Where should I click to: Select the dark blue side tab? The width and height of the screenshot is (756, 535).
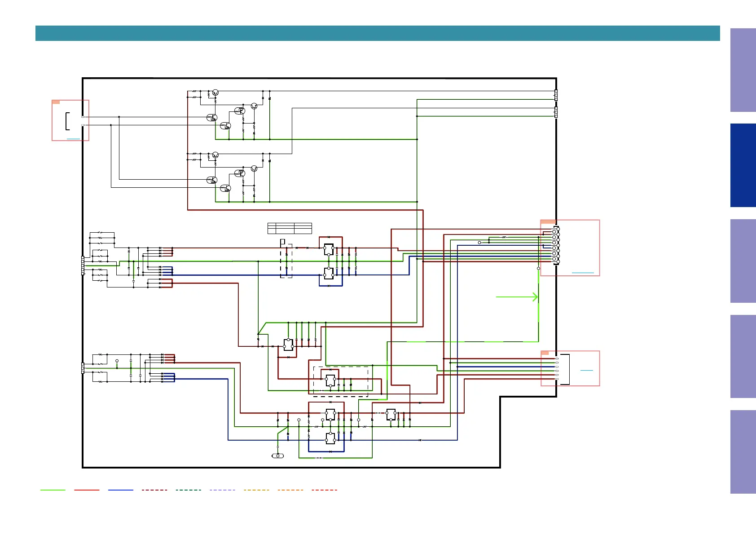point(743,165)
